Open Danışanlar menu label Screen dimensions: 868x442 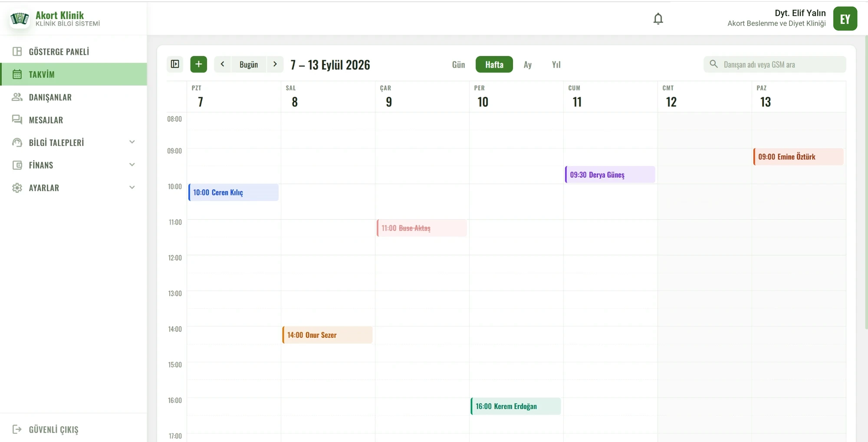(50, 97)
